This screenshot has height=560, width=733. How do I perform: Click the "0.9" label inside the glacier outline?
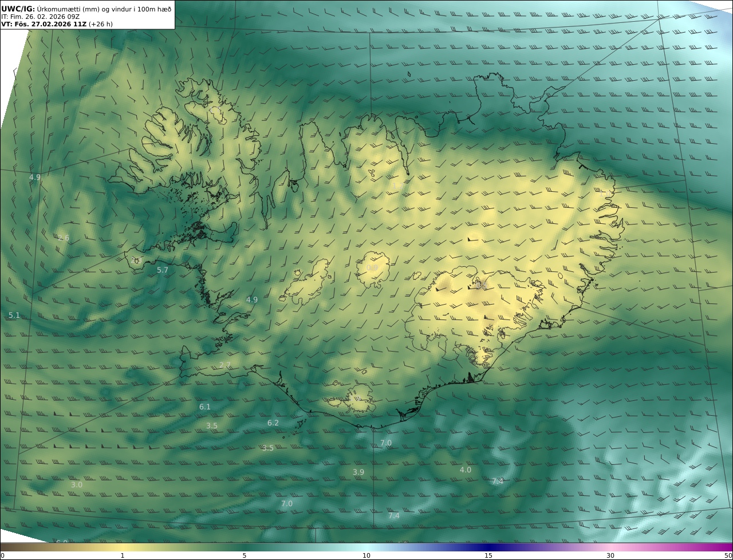tap(372, 268)
